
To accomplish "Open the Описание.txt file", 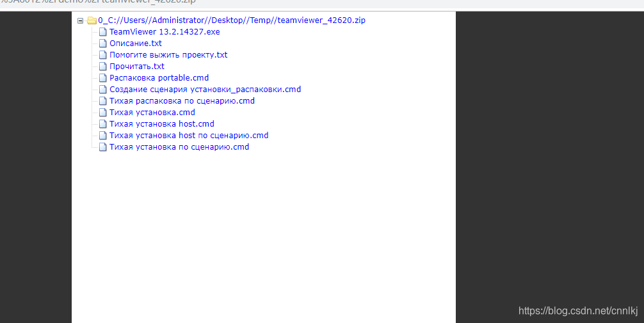I will pyautogui.click(x=136, y=43).
